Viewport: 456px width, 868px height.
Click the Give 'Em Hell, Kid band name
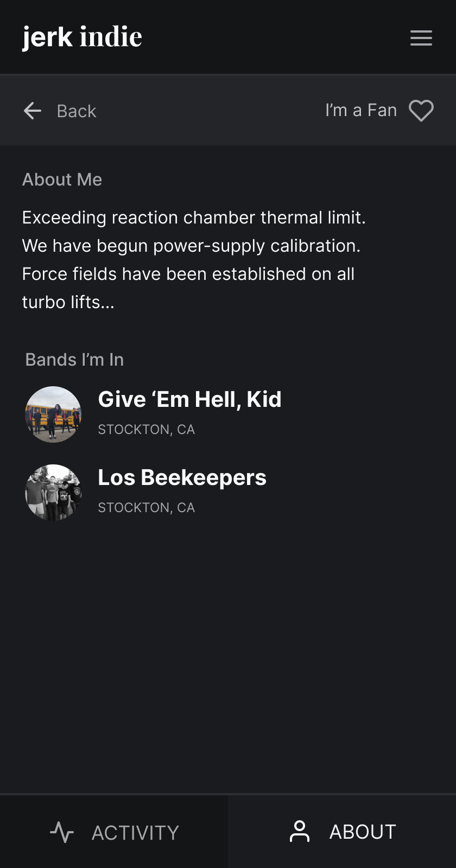pyautogui.click(x=189, y=400)
